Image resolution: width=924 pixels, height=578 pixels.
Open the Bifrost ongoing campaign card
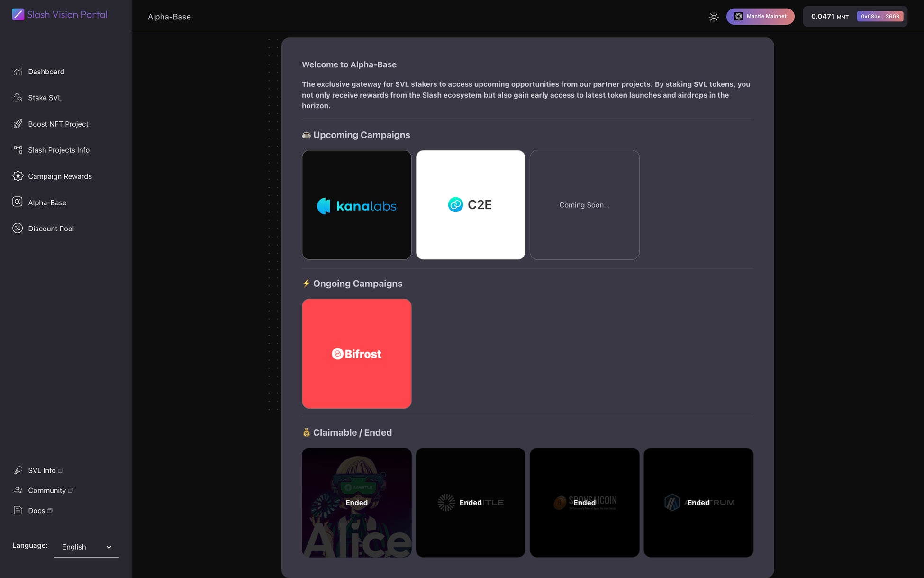pos(356,354)
